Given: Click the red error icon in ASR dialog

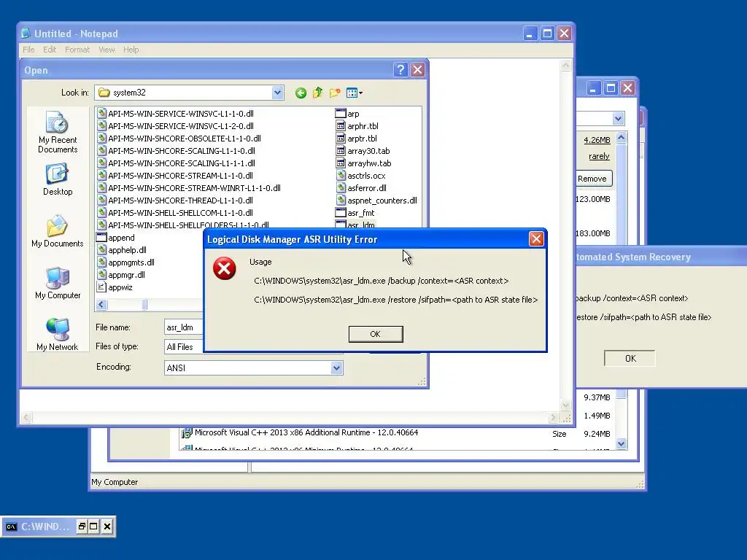Looking at the screenshot, I should coord(225,268).
